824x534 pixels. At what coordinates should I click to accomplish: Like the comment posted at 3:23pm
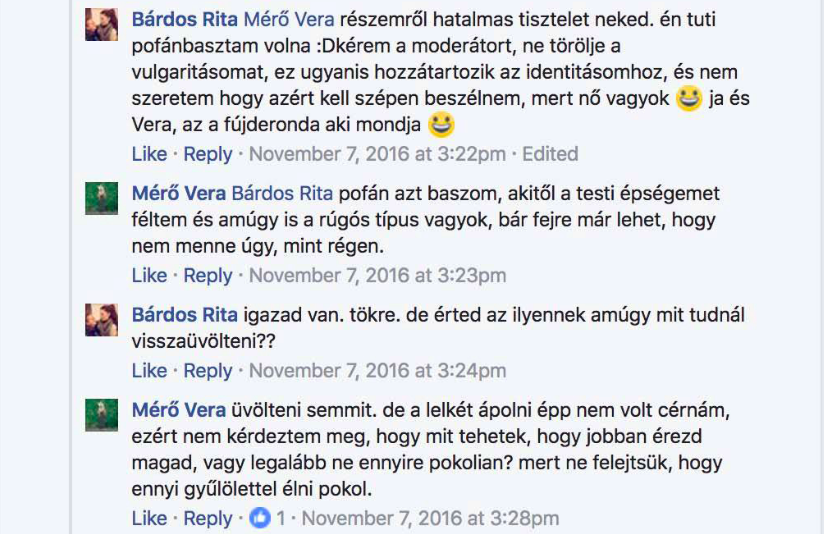149,275
